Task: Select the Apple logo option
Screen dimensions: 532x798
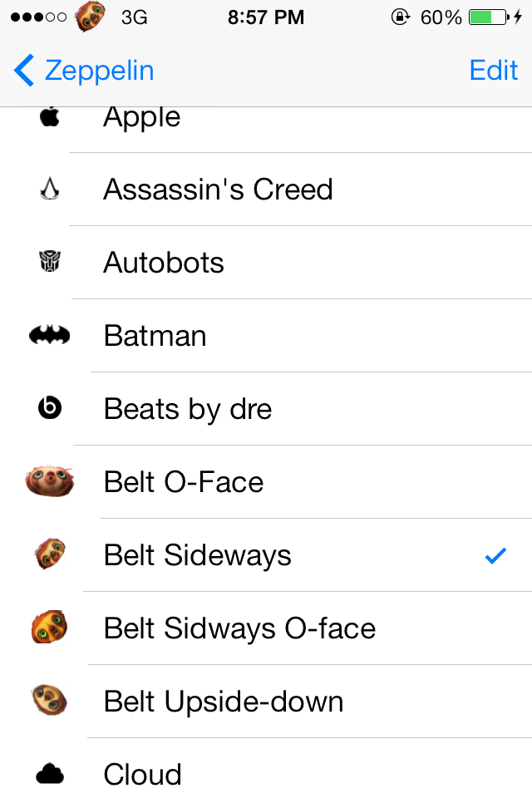Action: pos(141,118)
